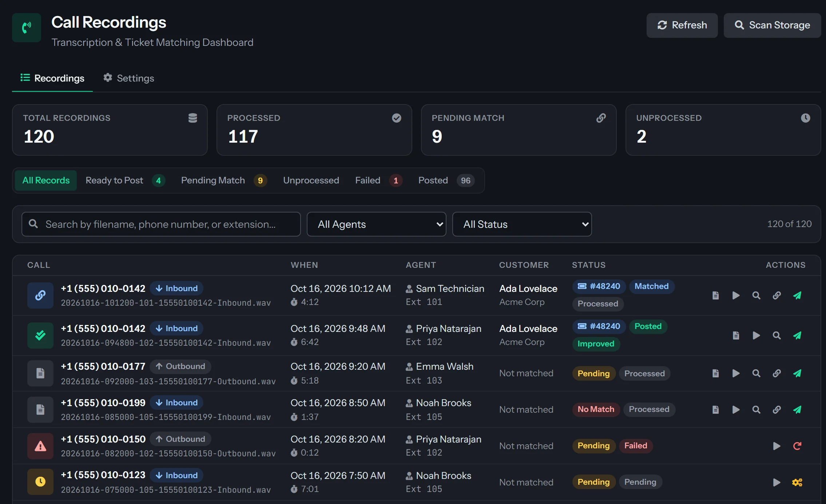Click the linked status icon beside first call
Viewport: 826px width, 504px height.
click(40, 295)
